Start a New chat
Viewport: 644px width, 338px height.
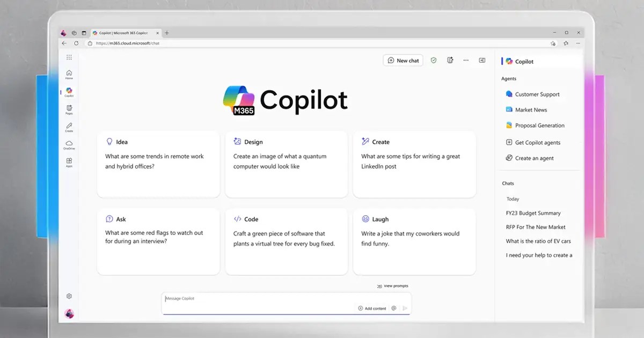coord(403,60)
